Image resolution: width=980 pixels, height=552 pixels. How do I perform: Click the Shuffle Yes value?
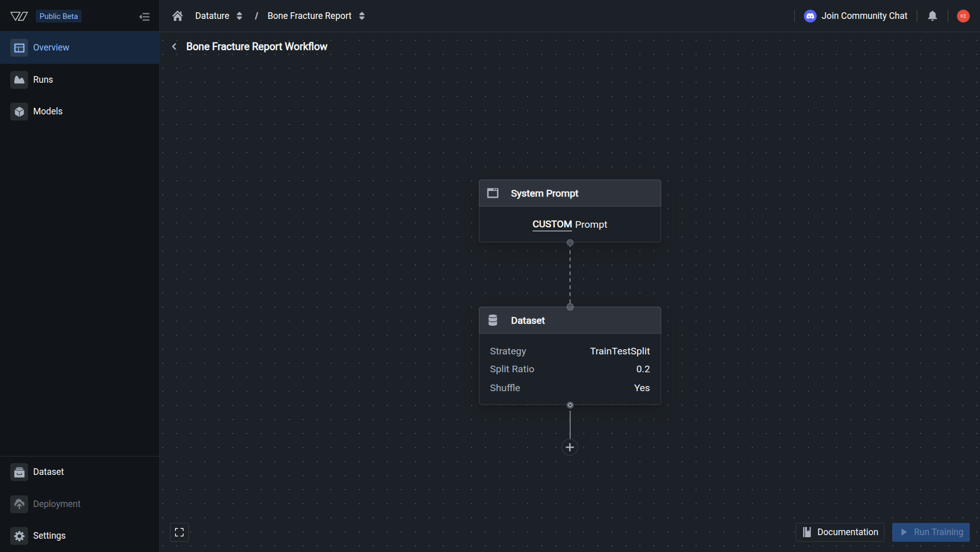point(642,388)
